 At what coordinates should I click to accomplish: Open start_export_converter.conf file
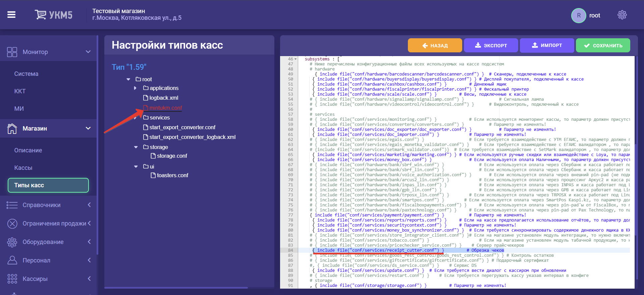point(182,127)
